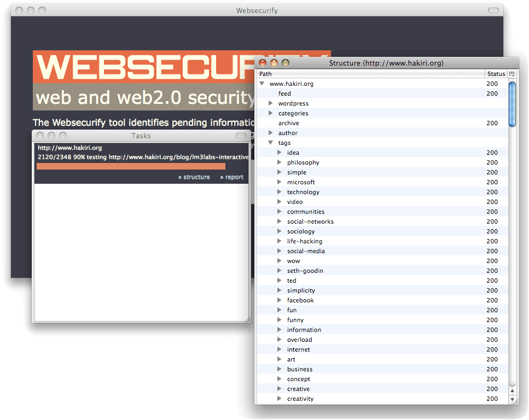Click the scroll up arrow in Structure
The image size is (529, 420).
[x=512, y=390]
